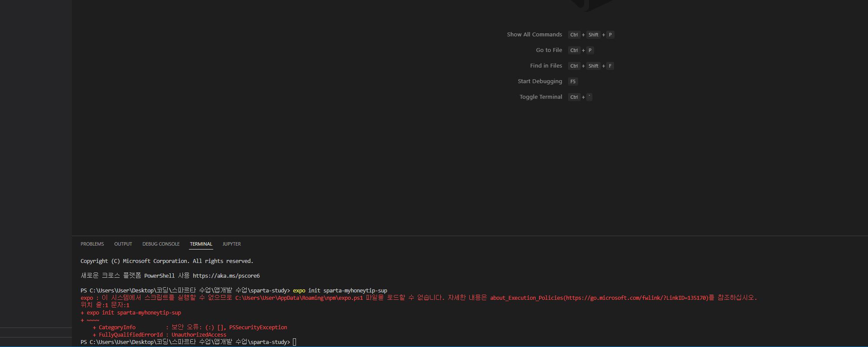868x347 pixels.
Task: Open the OUTPUT panel tab
Action: pyautogui.click(x=123, y=244)
